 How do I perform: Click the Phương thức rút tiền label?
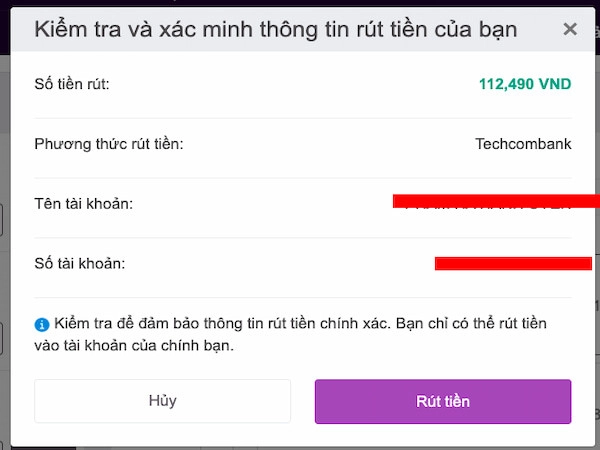click(109, 144)
